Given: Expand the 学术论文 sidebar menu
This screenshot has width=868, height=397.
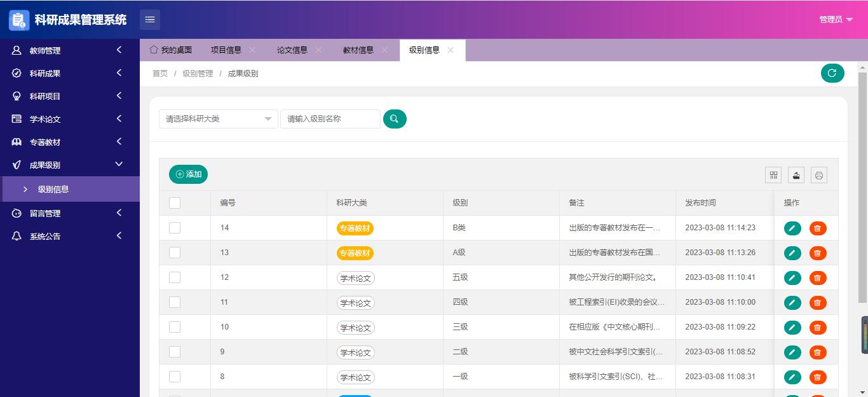Looking at the screenshot, I should pos(70,119).
